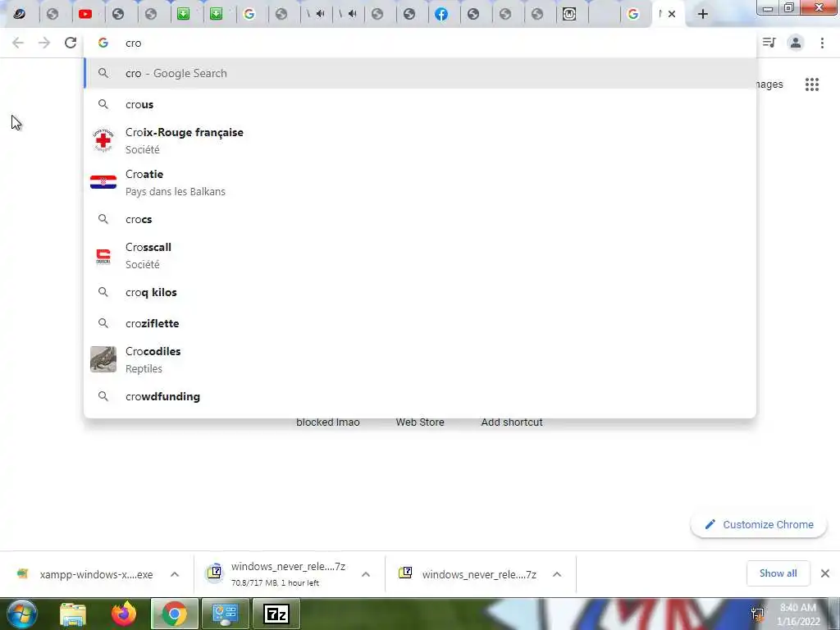This screenshot has height=630, width=840.
Task: Click Show all downloads
Action: pos(778,573)
